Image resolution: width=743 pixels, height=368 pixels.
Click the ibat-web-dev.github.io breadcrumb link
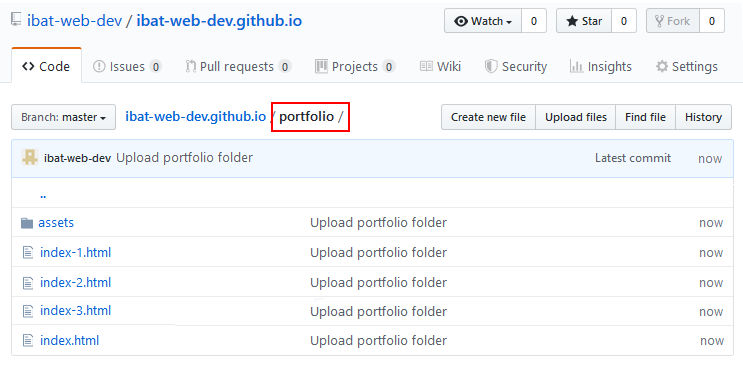coord(196,117)
